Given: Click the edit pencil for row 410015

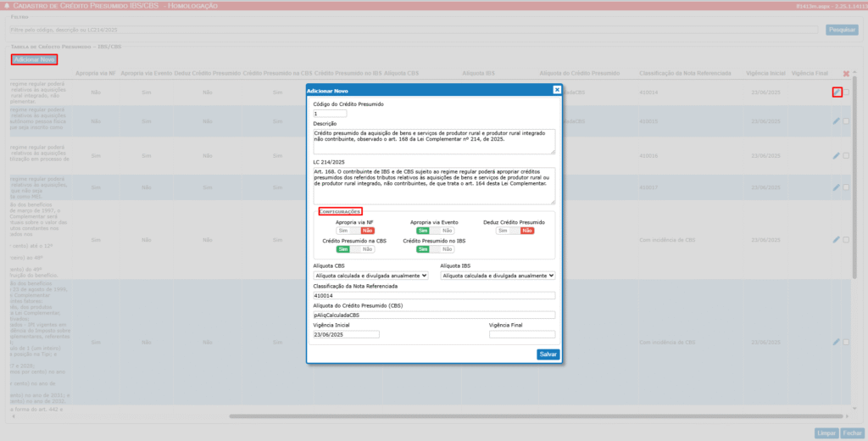Looking at the screenshot, I should [x=837, y=121].
